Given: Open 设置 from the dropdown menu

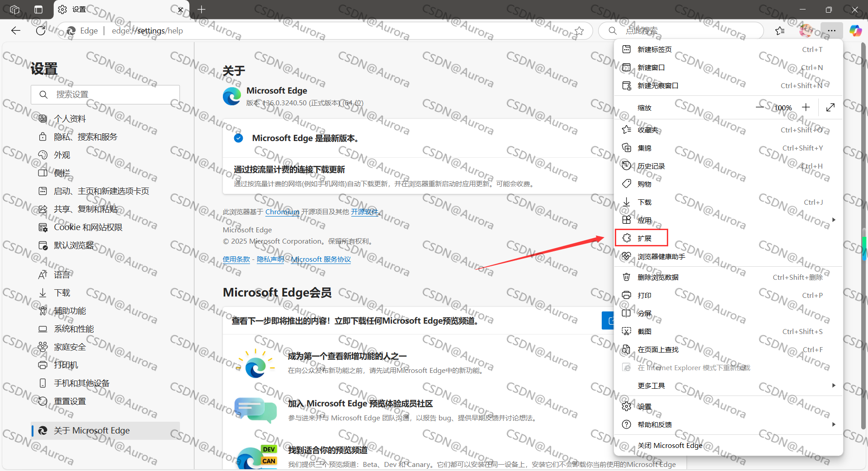Looking at the screenshot, I should [728, 406].
